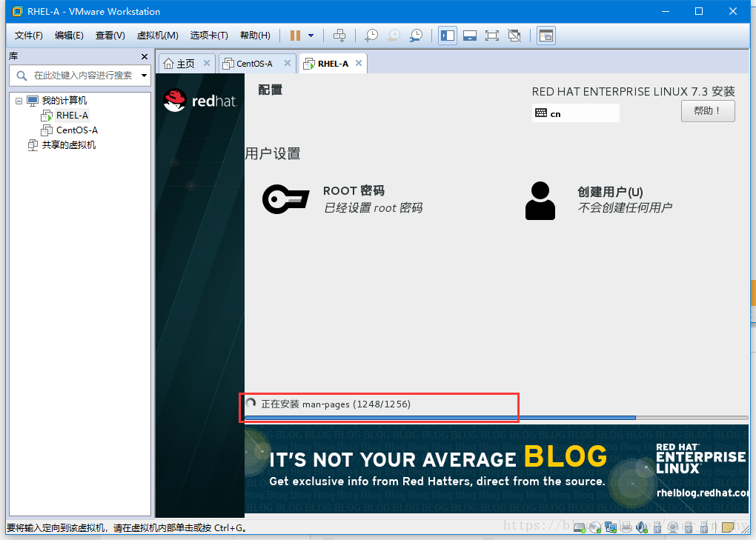This screenshot has height=540, width=756.
Task: Click the CD/DVD drive status icon
Action: point(595,527)
